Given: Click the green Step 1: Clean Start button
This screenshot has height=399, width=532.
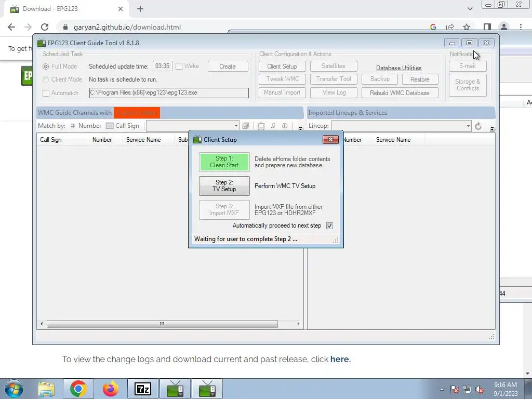Looking at the screenshot, I should click(224, 162).
